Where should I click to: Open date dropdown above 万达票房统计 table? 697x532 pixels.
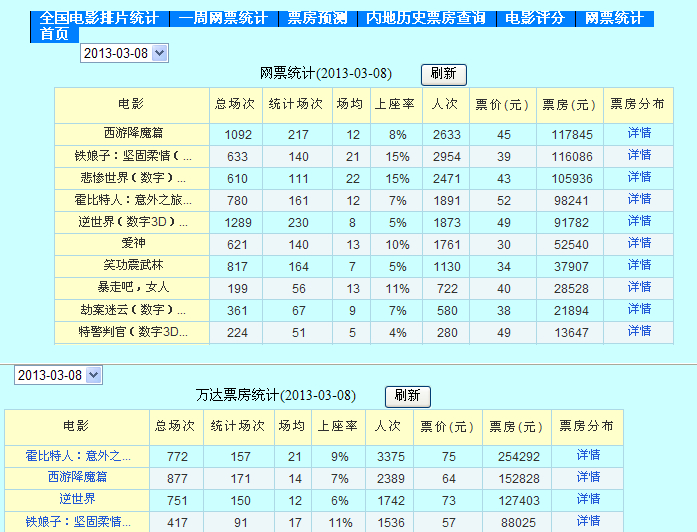point(58,375)
